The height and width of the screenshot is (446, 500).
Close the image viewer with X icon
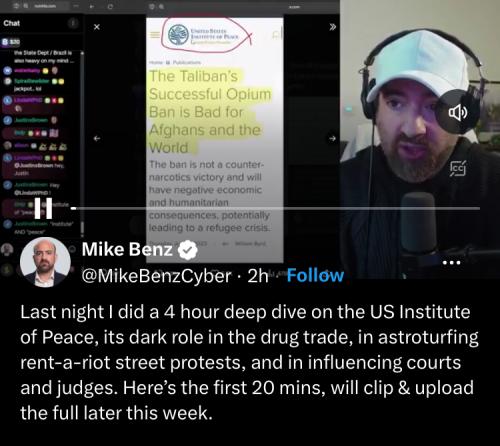(97, 27)
